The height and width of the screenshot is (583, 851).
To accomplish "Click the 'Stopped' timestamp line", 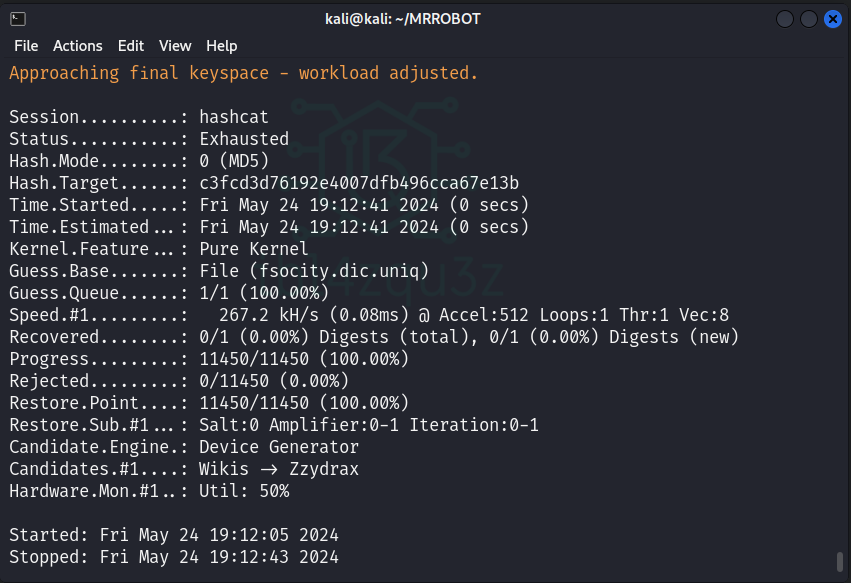I will (x=174, y=557).
